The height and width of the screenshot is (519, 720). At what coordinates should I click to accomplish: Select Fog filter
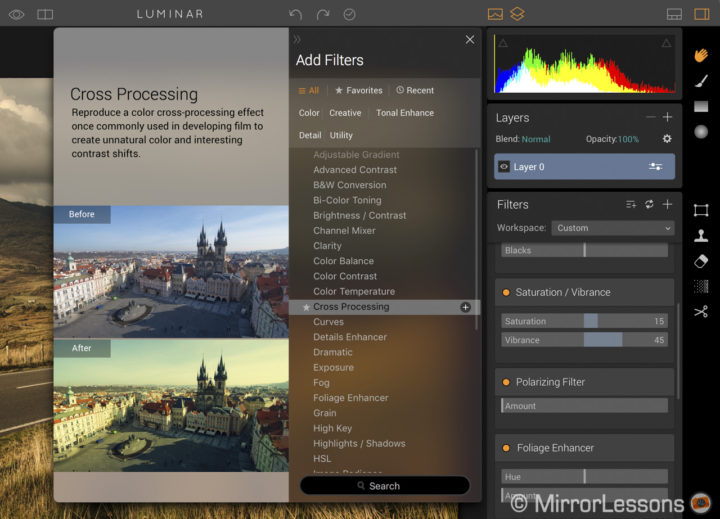pos(321,383)
